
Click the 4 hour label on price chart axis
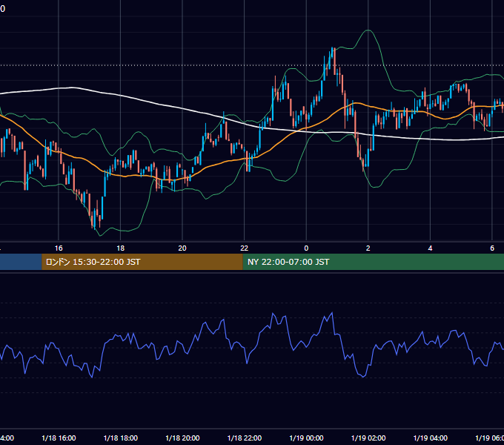click(x=430, y=248)
